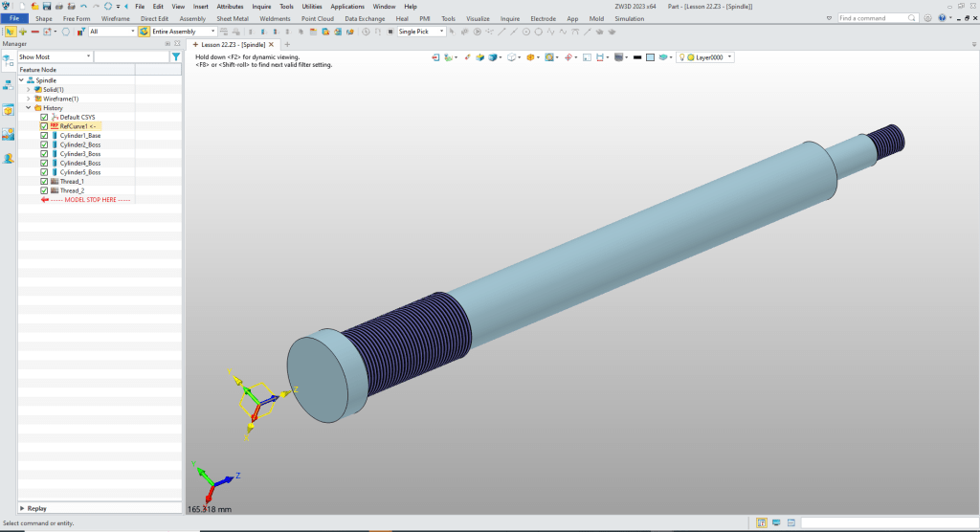This screenshot has width=980, height=532.
Task: Click the blue File button
Action: pyautogui.click(x=14, y=18)
